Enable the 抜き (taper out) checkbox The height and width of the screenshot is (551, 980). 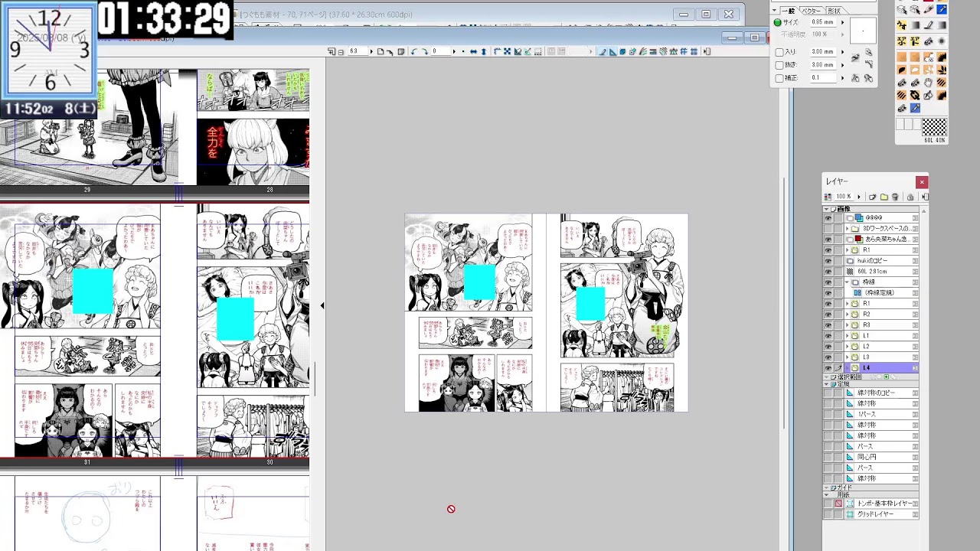tap(779, 65)
